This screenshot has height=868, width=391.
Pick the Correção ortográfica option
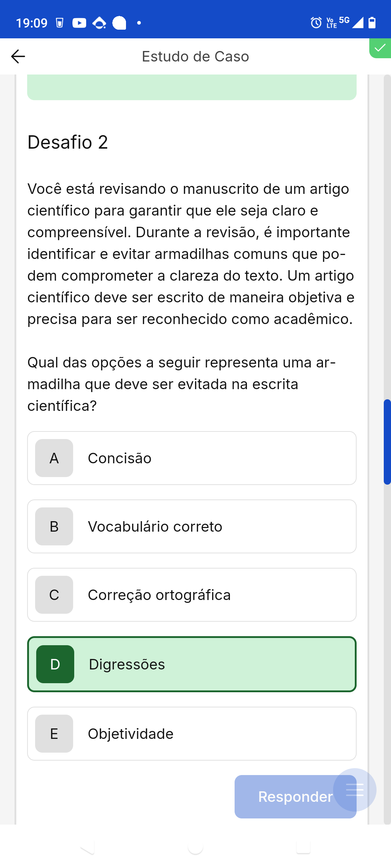192,595
